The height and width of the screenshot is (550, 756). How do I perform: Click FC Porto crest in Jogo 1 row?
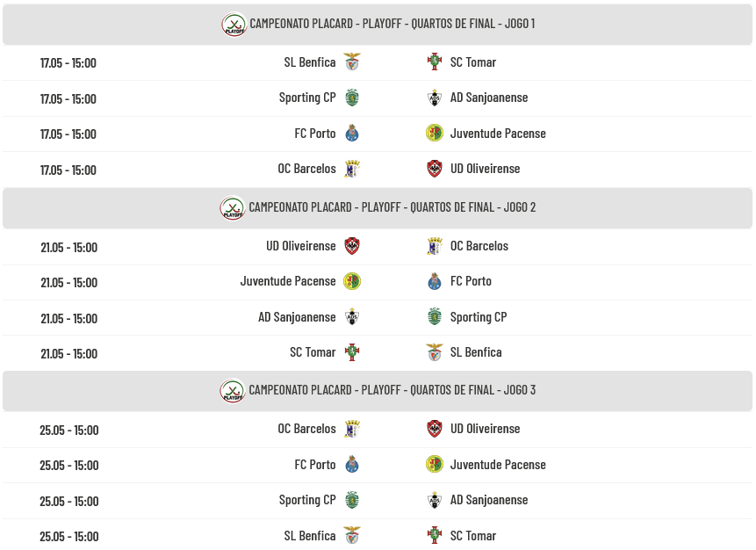(352, 134)
